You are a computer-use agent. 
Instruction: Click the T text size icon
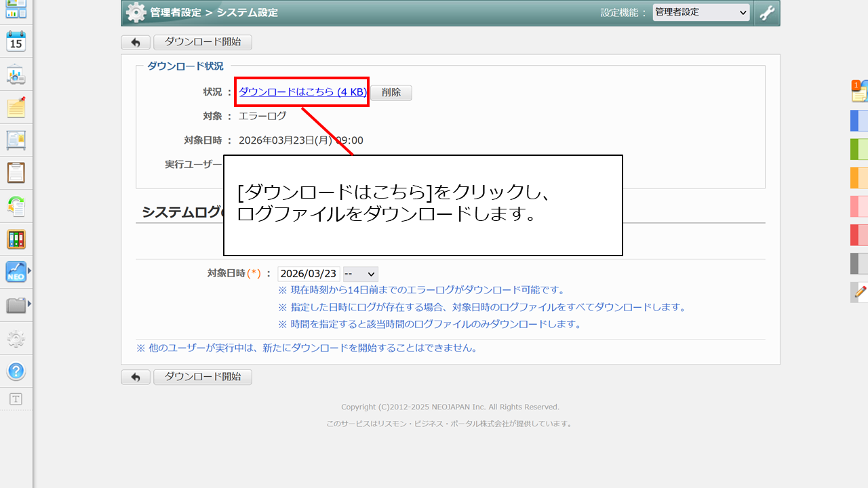[16, 399]
